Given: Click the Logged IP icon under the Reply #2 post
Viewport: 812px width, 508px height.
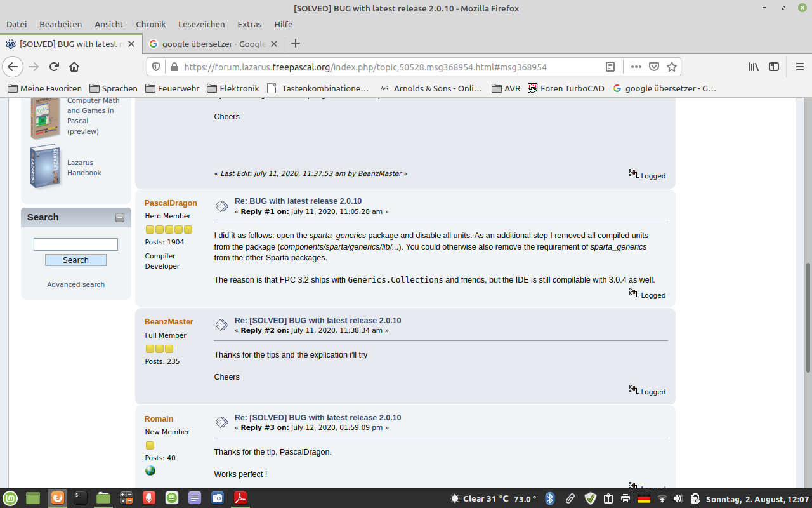Looking at the screenshot, I should coord(633,389).
